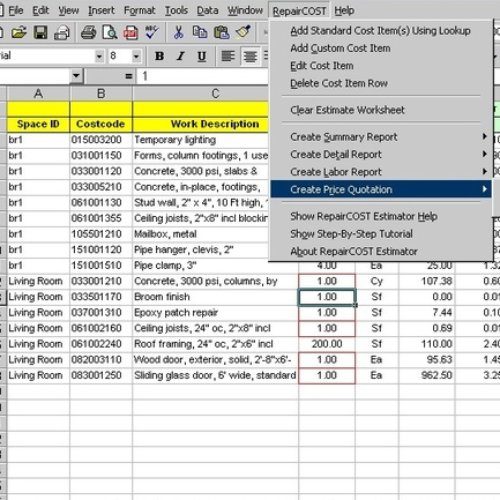
Task: Center align text
Action: [250, 56]
